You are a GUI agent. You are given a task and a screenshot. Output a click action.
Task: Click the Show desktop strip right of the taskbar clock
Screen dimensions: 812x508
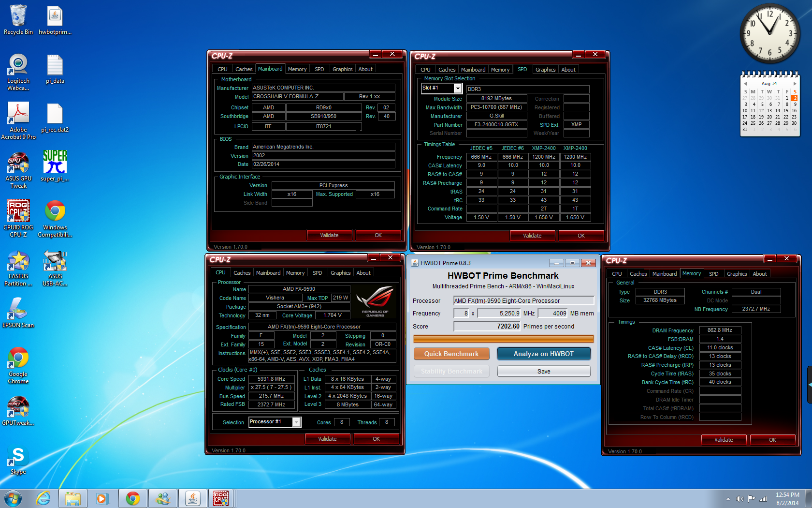click(x=809, y=498)
